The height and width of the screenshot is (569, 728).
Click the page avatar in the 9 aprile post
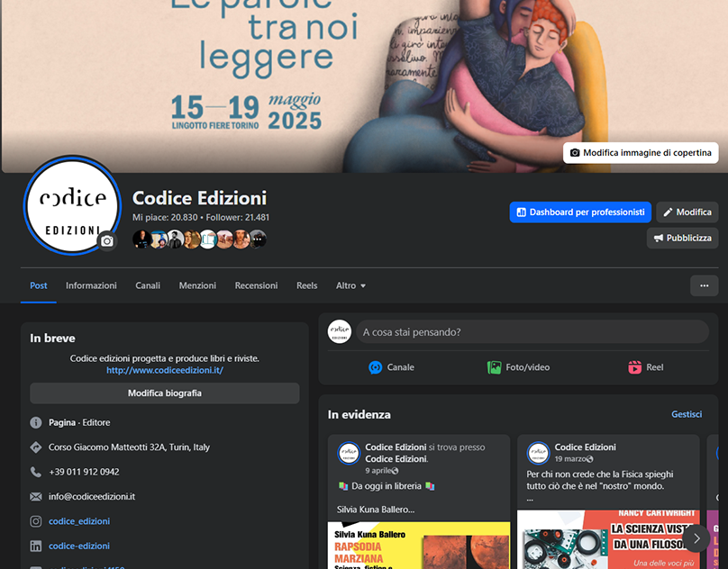point(349,453)
